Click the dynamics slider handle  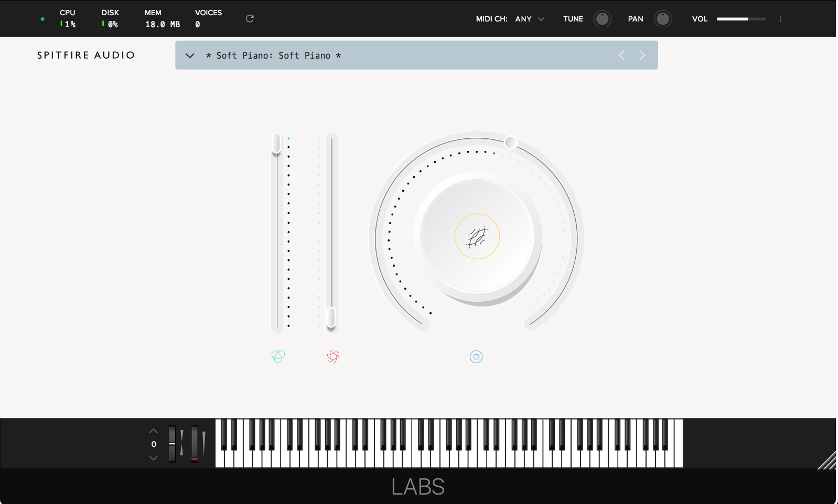coord(331,317)
